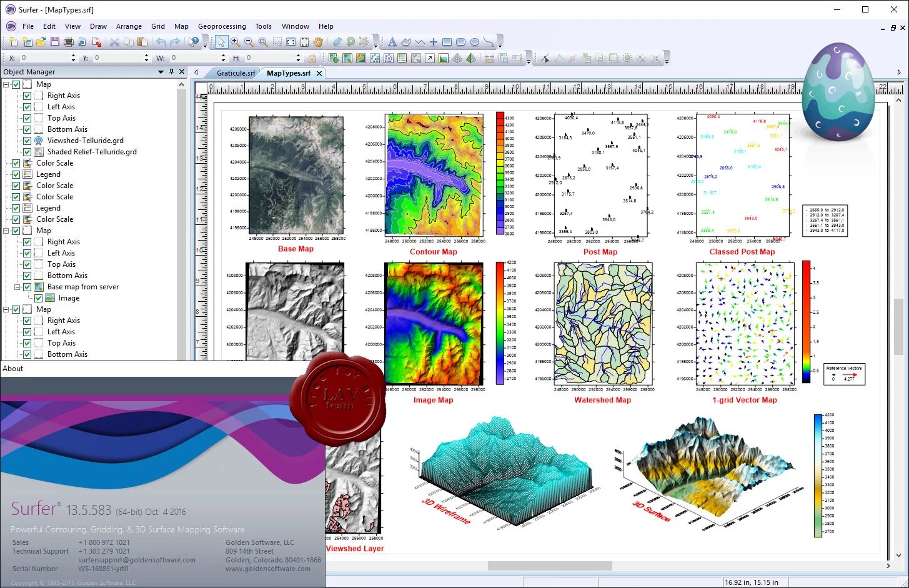The height and width of the screenshot is (588, 909).
Task: Click the Open file folder icon
Action: point(41,42)
